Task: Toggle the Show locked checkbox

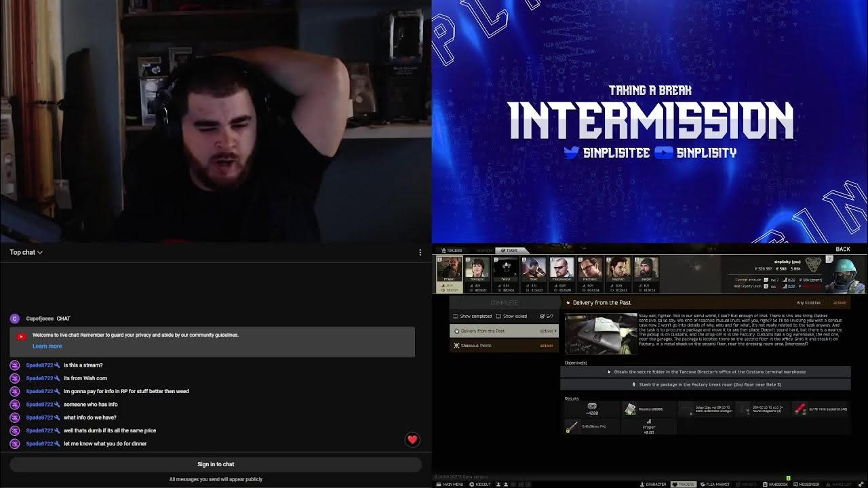Action: tap(498, 316)
